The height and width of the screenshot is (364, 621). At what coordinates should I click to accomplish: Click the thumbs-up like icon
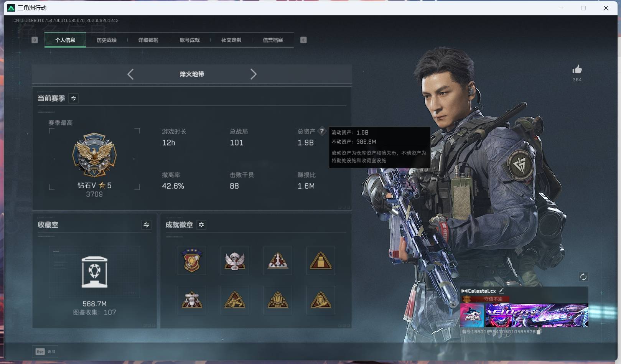(577, 69)
